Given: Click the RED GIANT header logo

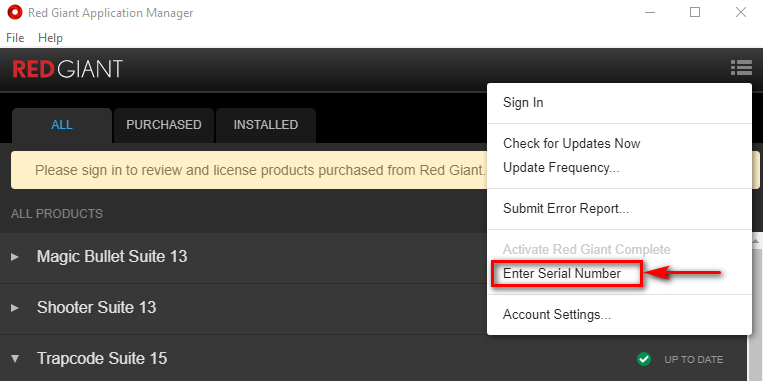Looking at the screenshot, I should click(x=68, y=69).
